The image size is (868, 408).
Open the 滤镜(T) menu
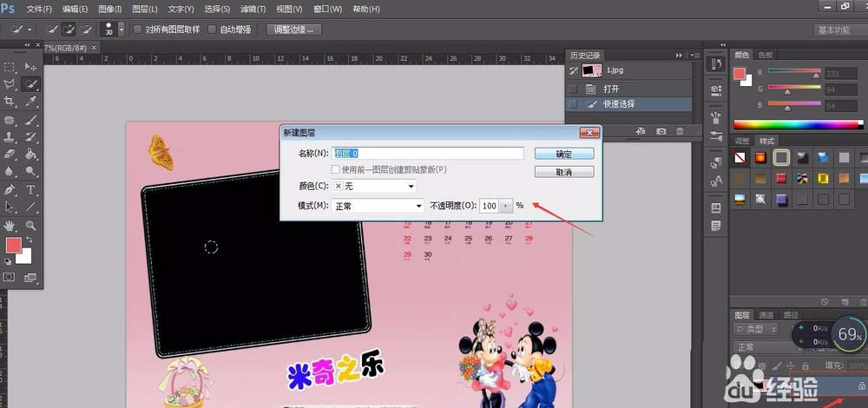(253, 10)
